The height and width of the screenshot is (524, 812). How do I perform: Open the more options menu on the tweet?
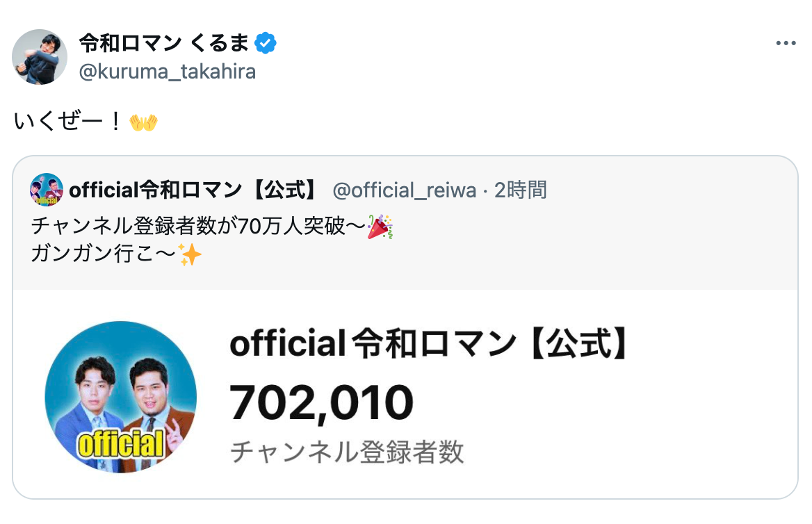786,42
